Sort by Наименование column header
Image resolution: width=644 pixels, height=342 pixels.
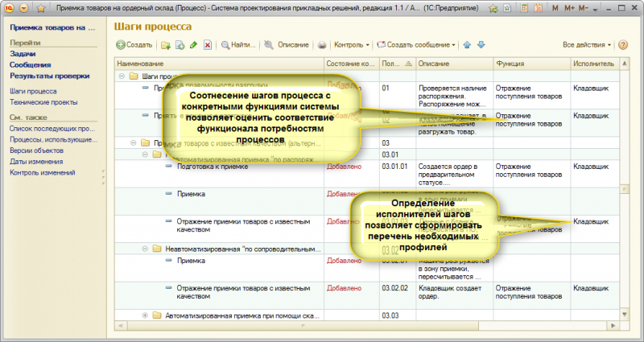point(219,64)
